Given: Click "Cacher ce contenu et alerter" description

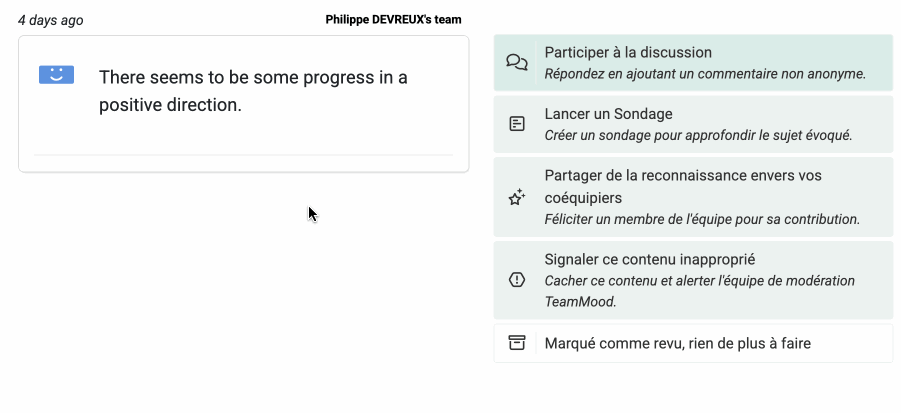Looking at the screenshot, I should click(699, 281).
